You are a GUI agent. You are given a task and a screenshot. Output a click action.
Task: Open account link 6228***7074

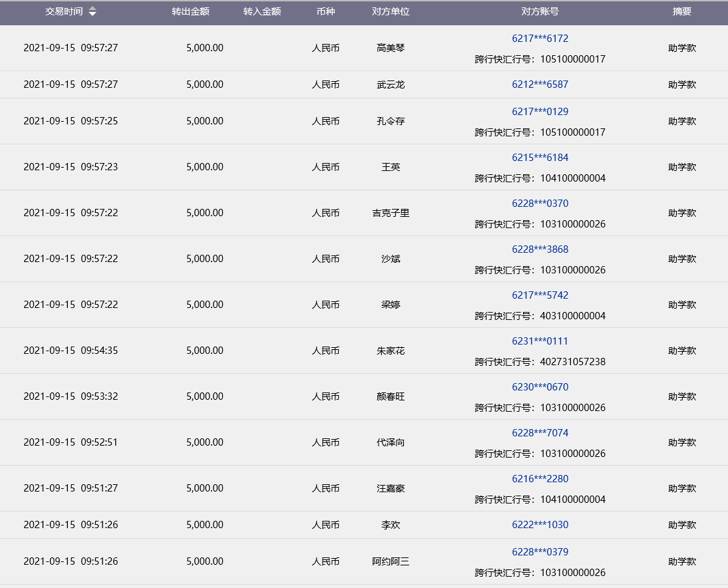(x=540, y=433)
